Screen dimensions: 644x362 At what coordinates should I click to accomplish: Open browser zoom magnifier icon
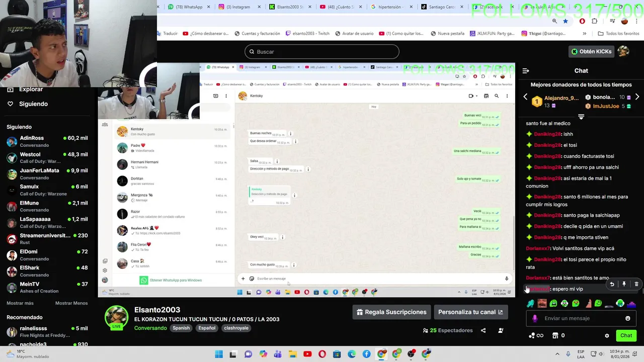click(554, 21)
